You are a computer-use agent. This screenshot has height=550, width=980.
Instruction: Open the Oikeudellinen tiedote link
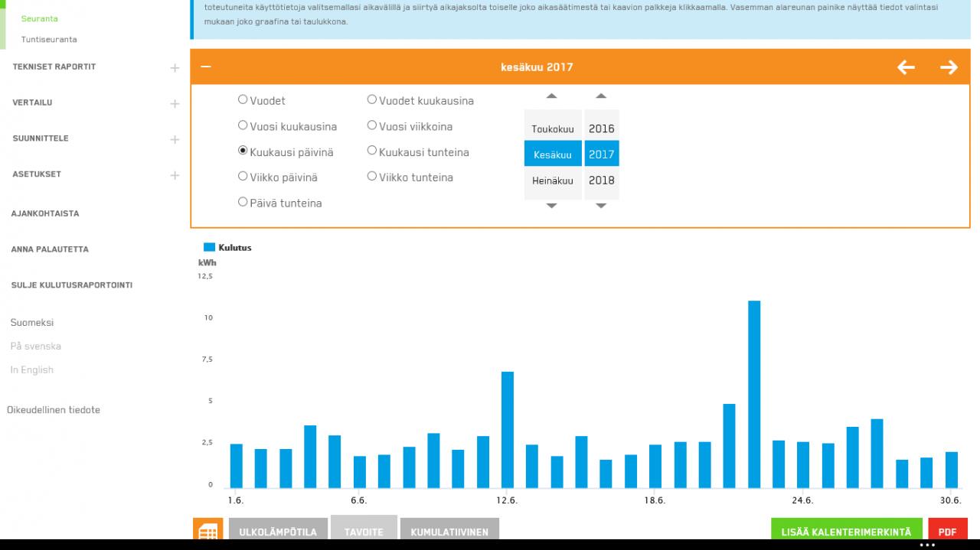click(54, 410)
